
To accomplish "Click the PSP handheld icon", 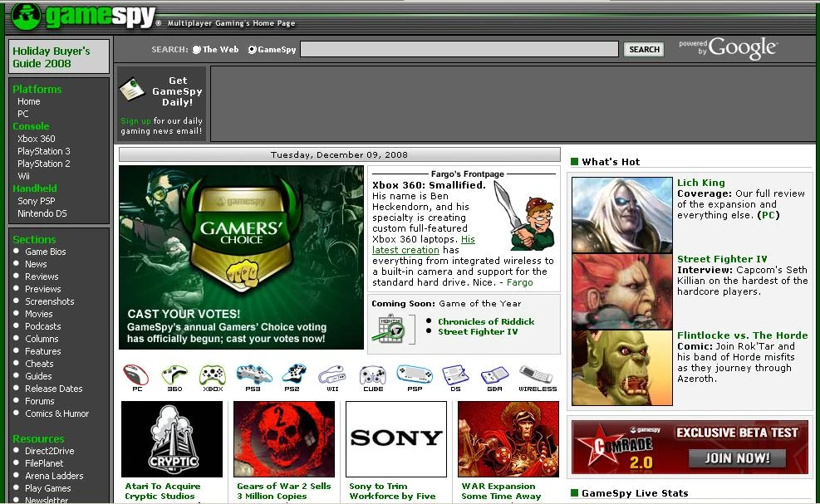I will click(x=415, y=374).
